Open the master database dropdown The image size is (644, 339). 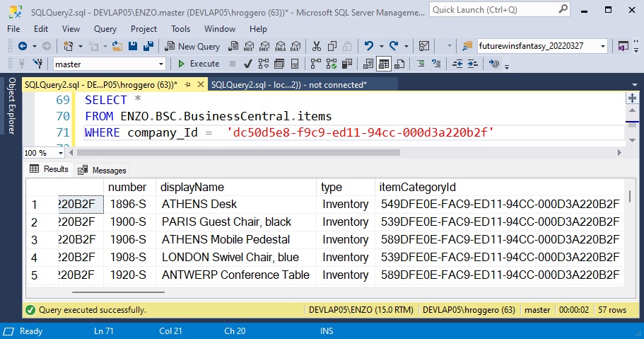click(x=160, y=64)
